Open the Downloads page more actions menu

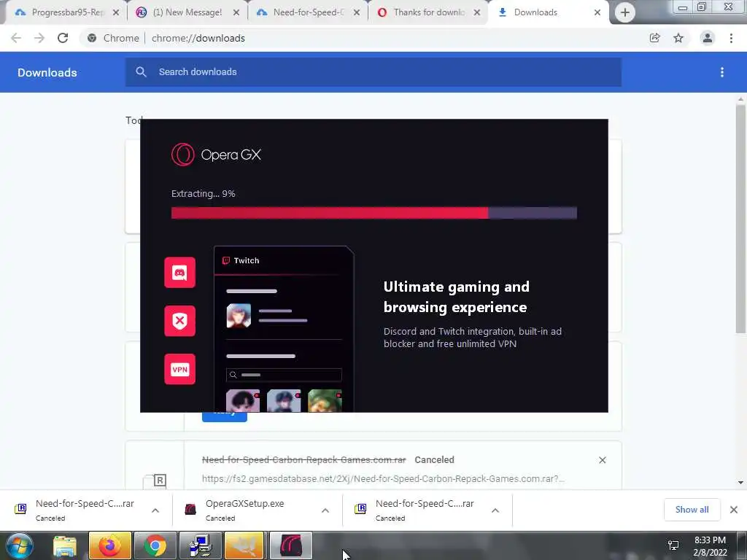pos(722,72)
